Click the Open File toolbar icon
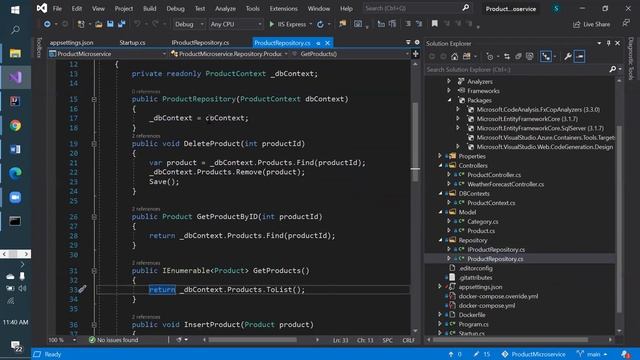The height and width of the screenshot is (360, 640). click(x=98, y=24)
